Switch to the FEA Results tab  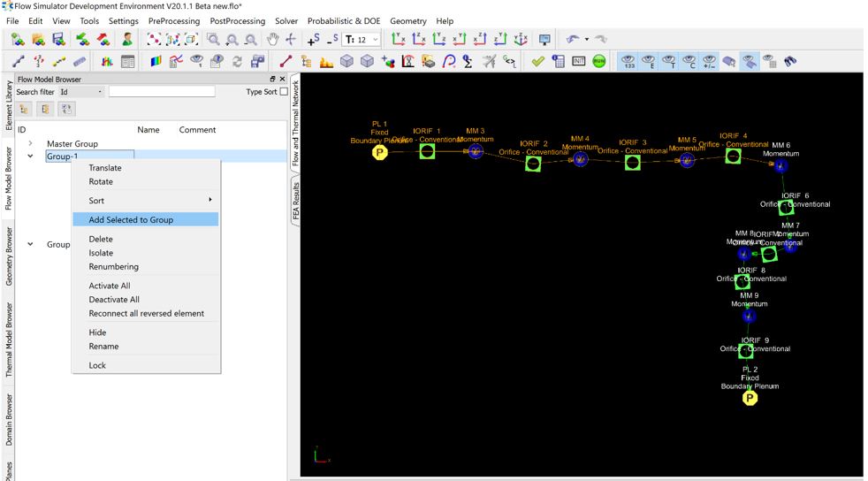pos(296,203)
